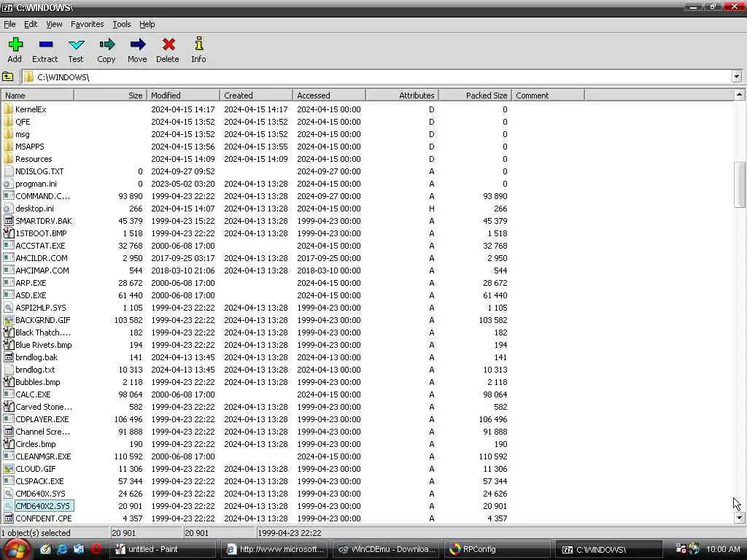The image size is (747, 560).
Task: Select the ACCSTAT.EXE file
Action: click(x=40, y=246)
